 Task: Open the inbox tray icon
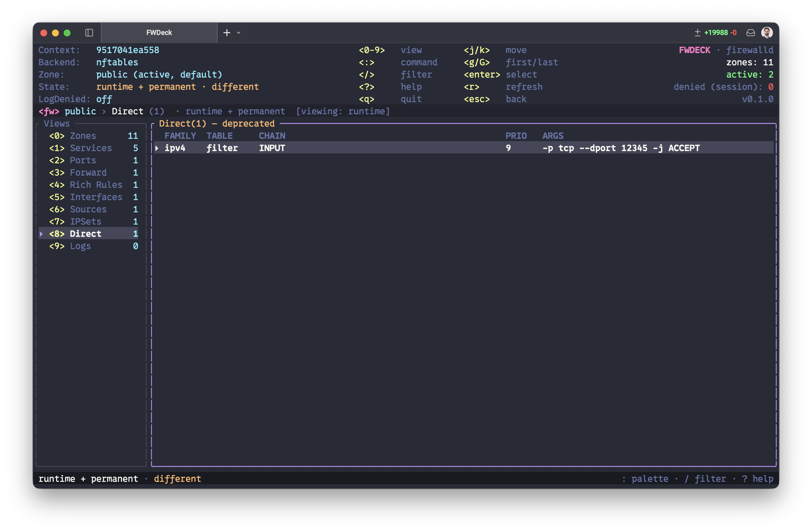pos(750,33)
